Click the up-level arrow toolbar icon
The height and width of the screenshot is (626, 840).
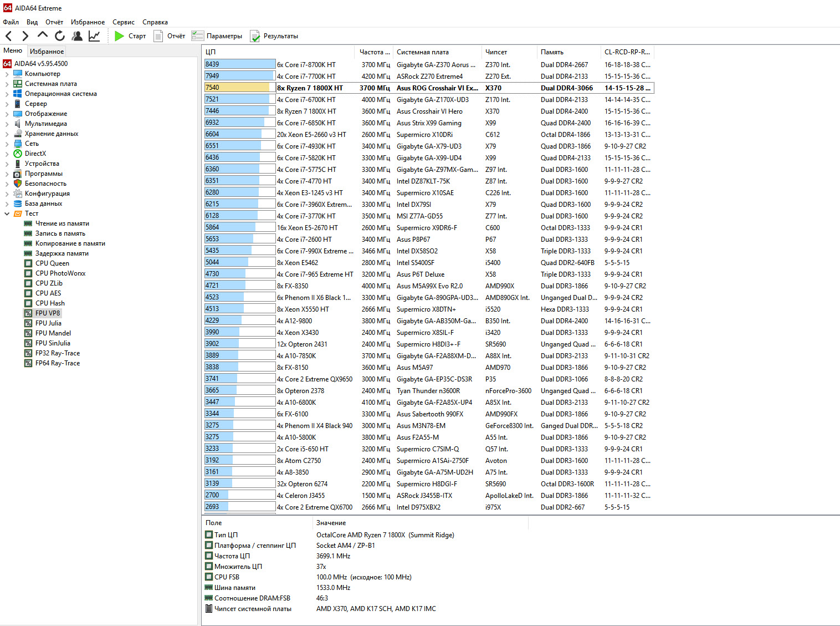pyautogui.click(x=43, y=35)
